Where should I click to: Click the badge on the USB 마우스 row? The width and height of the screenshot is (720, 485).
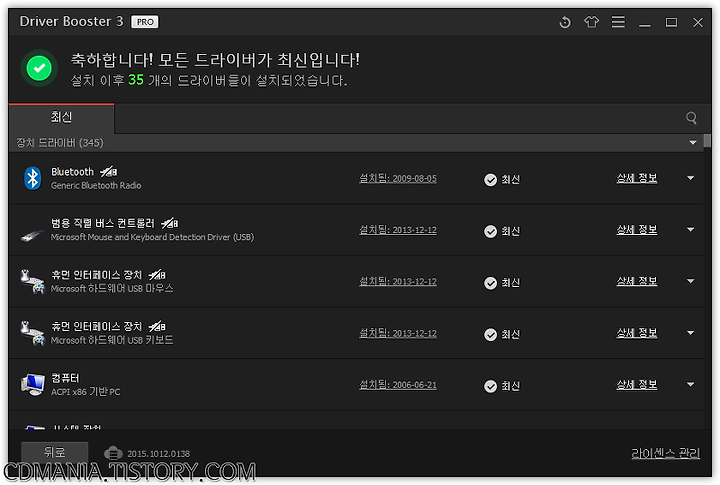(157, 275)
